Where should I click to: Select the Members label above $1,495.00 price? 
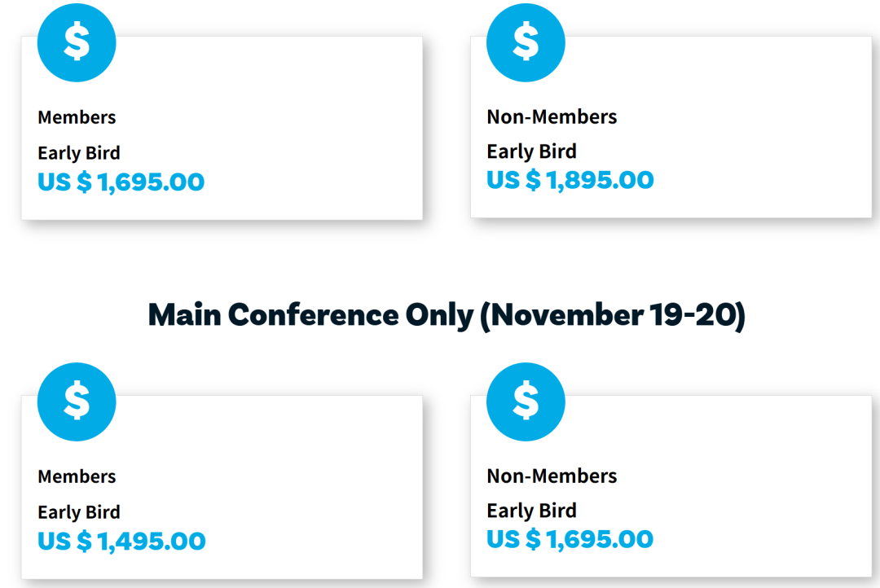click(77, 476)
